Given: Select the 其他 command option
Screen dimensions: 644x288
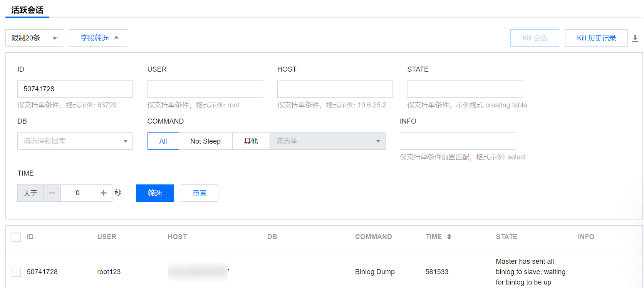Looking at the screenshot, I should (x=251, y=141).
